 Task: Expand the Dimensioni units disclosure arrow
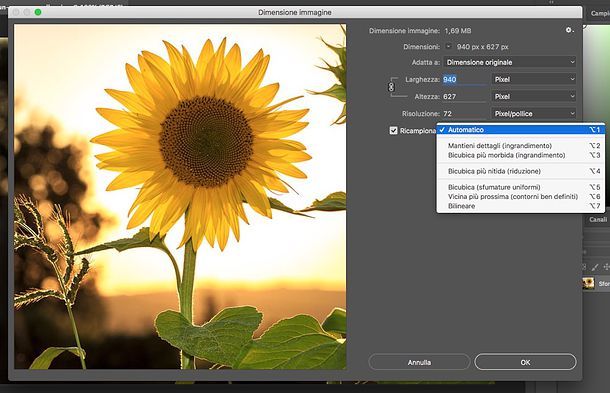(x=448, y=46)
